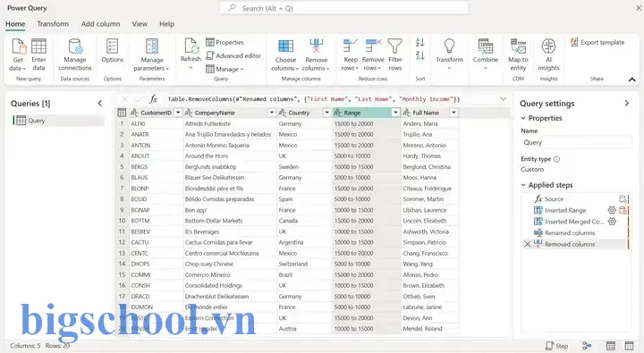Screen dimensions: 644x353
Task: Refresh the query data
Action: (x=191, y=54)
